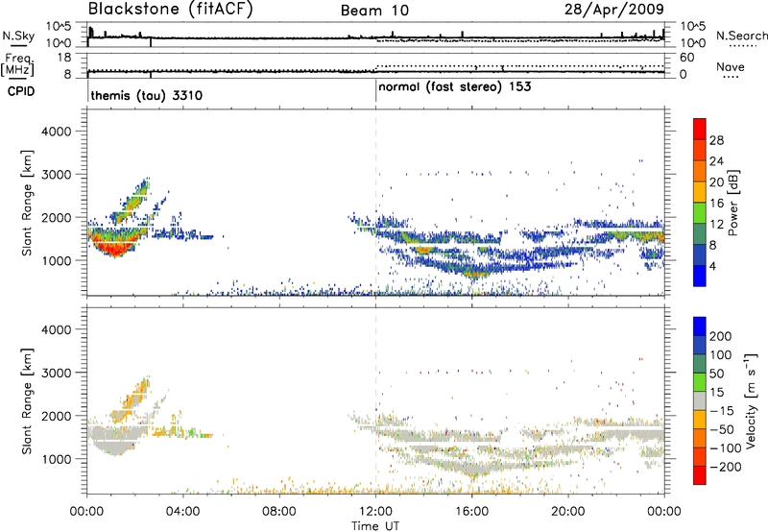Viewport: 768px width, 532px height.
Task: Click the 'Blackstone (fitACF)' title text
Action: point(170,9)
